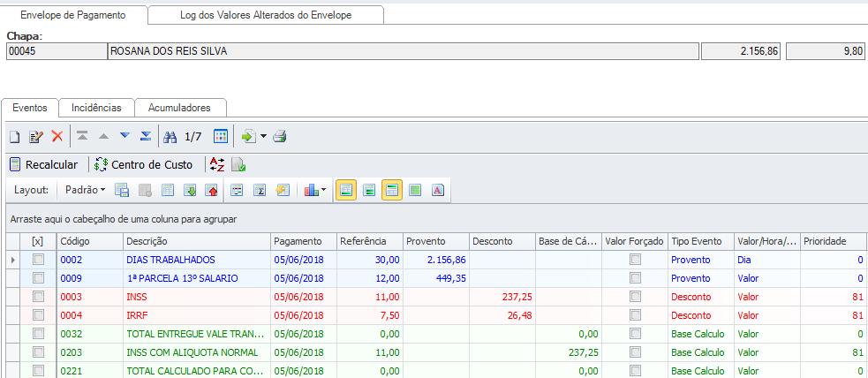Click the Desconto column header

click(502, 241)
